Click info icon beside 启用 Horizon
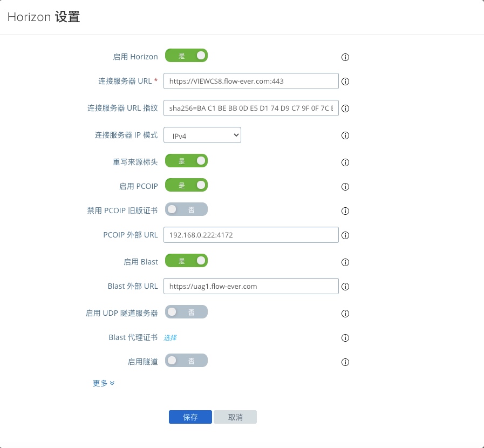The height and width of the screenshot is (448, 484). click(345, 57)
